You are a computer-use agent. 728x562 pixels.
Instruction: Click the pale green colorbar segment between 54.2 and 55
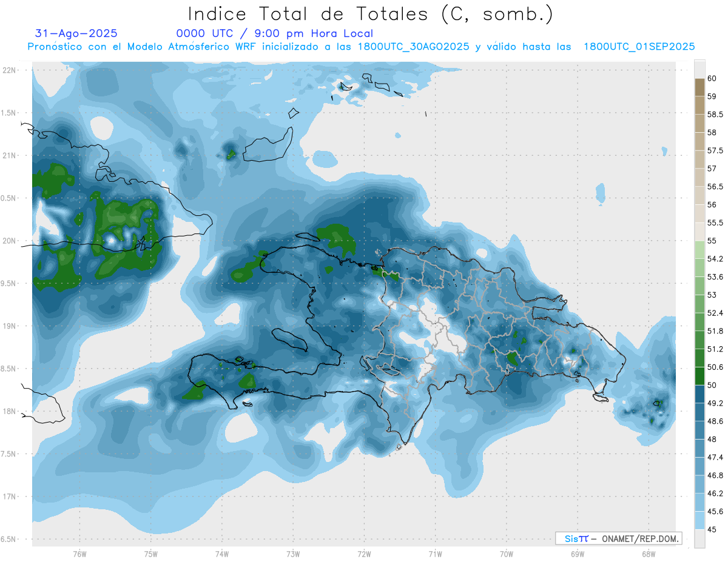coord(699,250)
